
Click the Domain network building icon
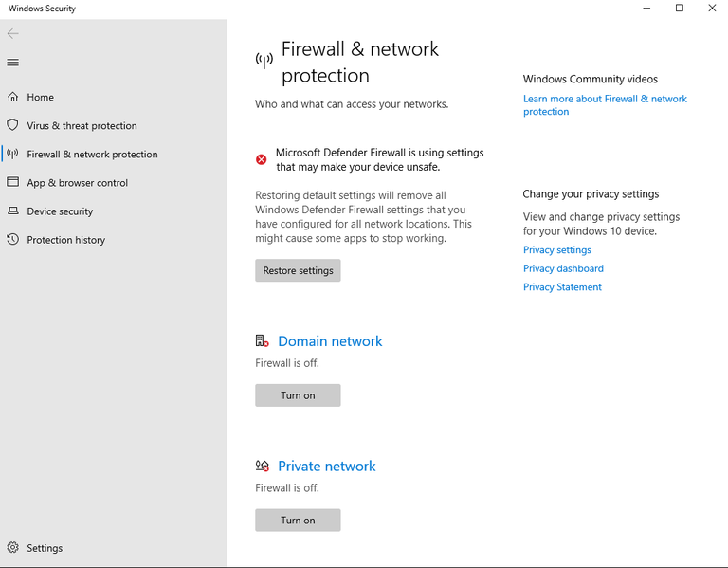click(263, 341)
